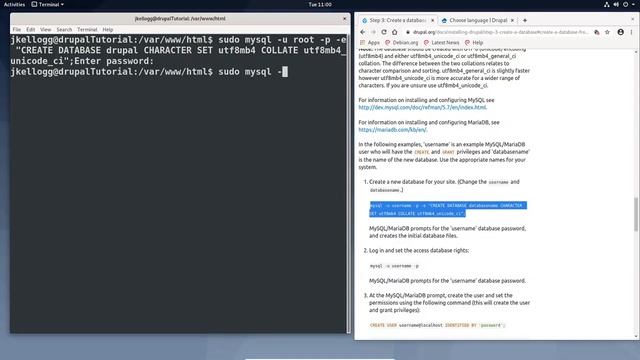The height and width of the screenshot is (360, 640).
Task: Open the terminal Search menu
Action: point(64,29)
